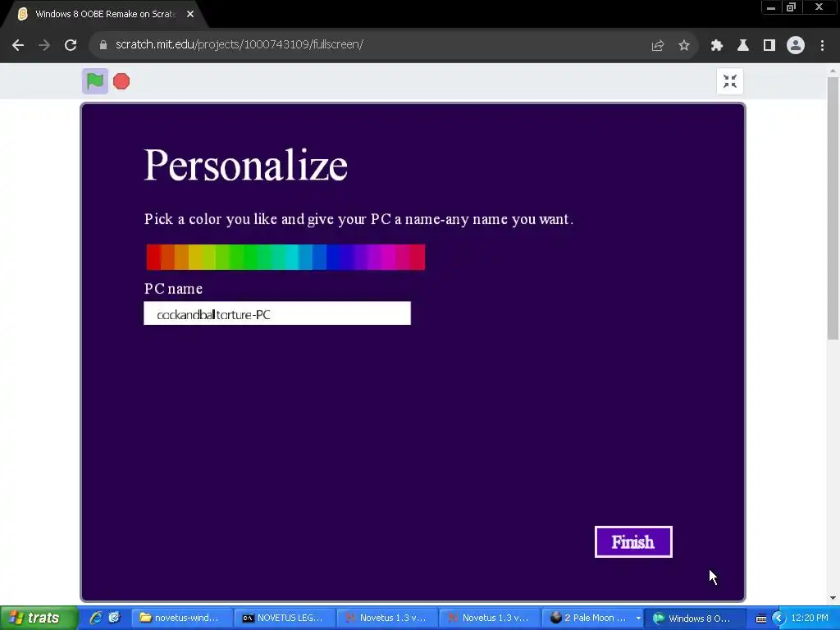This screenshot has height=630, width=840.
Task: Switch to novetus-wind... folder taskbar item
Action: coord(181,619)
